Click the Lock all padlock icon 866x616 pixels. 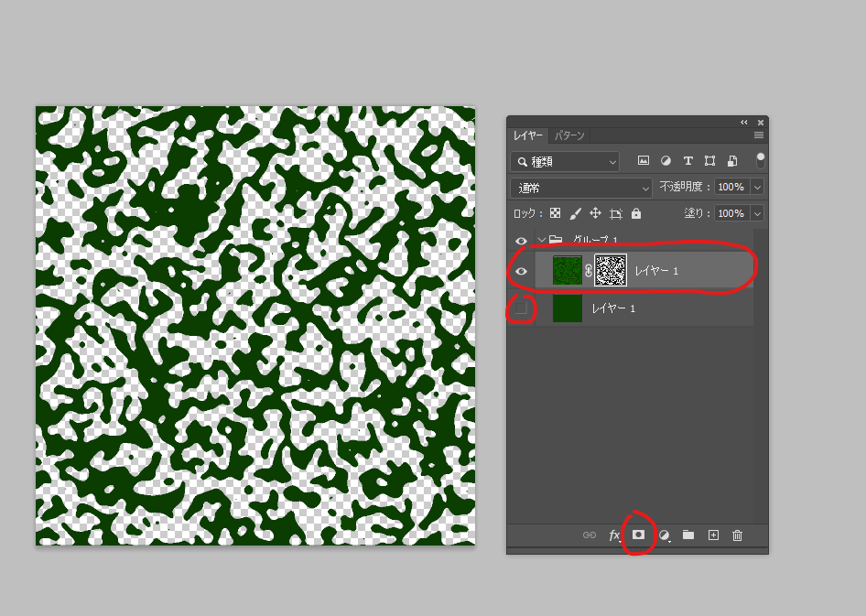[636, 213]
